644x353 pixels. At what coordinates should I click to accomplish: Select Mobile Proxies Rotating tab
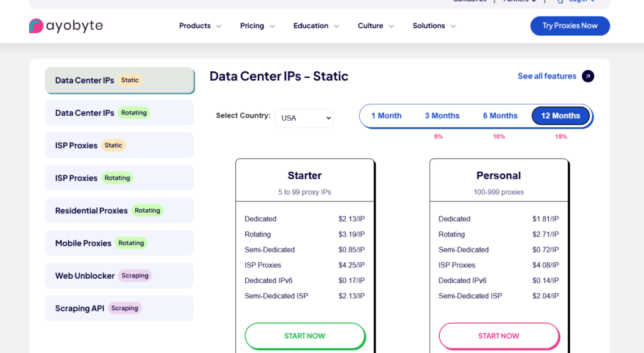(x=119, y=243)
